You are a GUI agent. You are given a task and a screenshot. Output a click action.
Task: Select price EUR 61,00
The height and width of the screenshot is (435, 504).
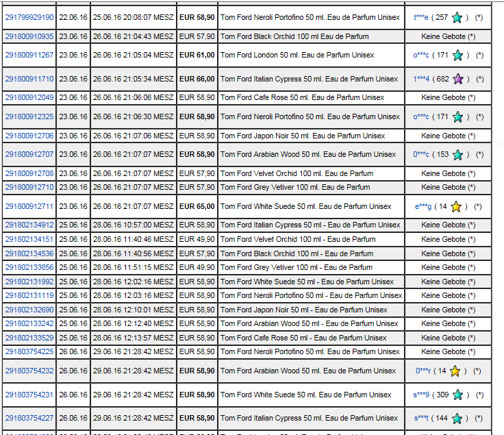pyautogui.click(x=197, y=55)
